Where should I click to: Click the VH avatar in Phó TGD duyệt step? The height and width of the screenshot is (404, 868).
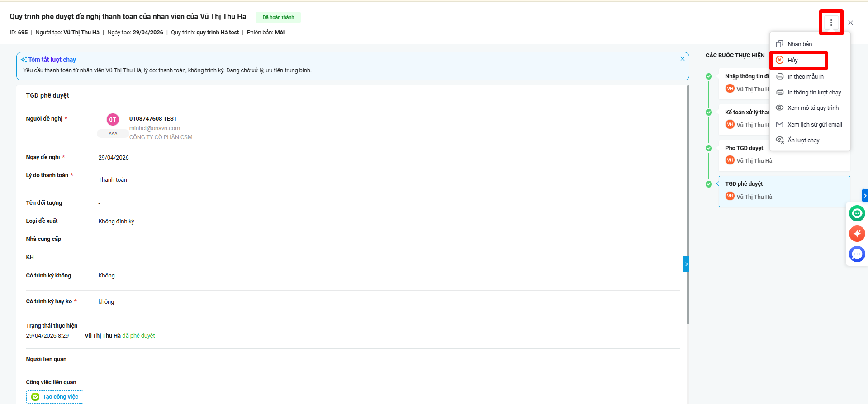click(x=730, y=160)
